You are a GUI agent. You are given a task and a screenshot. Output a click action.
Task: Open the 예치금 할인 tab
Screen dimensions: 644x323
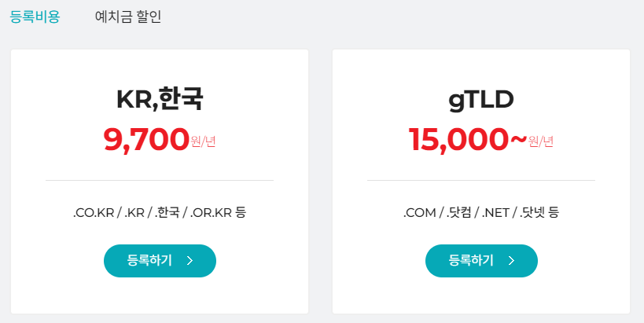[127, 17]
